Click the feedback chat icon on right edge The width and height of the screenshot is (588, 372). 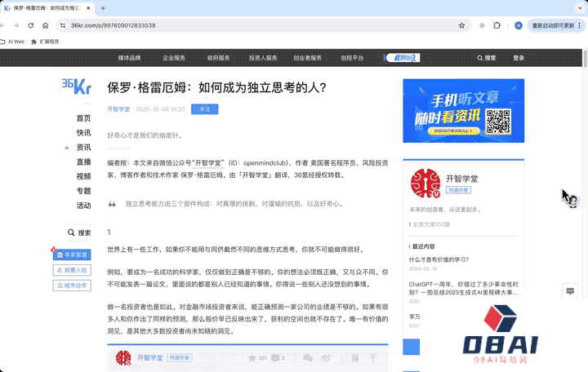click(x=571, y=290)
